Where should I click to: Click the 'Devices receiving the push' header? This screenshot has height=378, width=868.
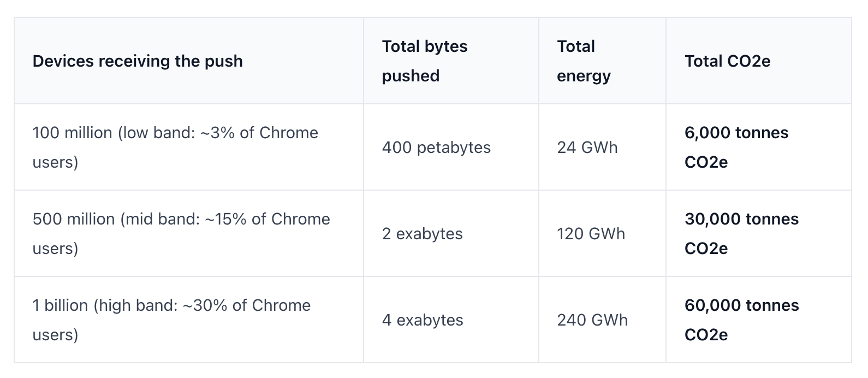(x=138, y=61)
